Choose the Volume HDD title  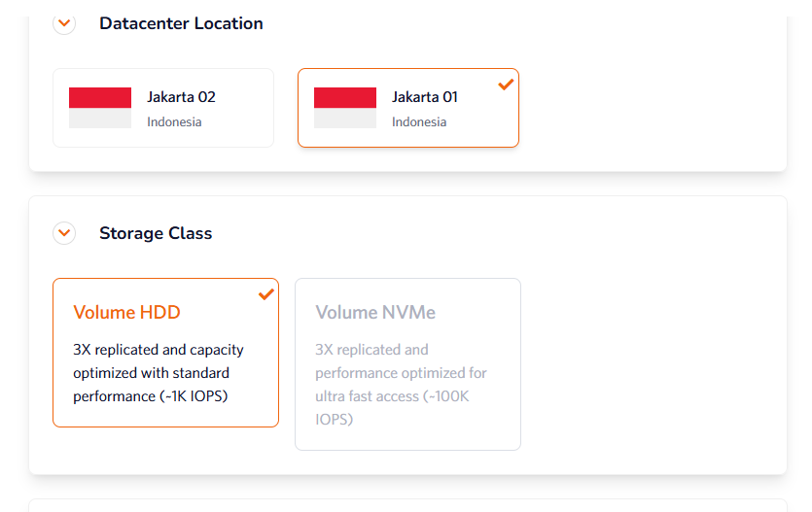(x=126, y=312)
